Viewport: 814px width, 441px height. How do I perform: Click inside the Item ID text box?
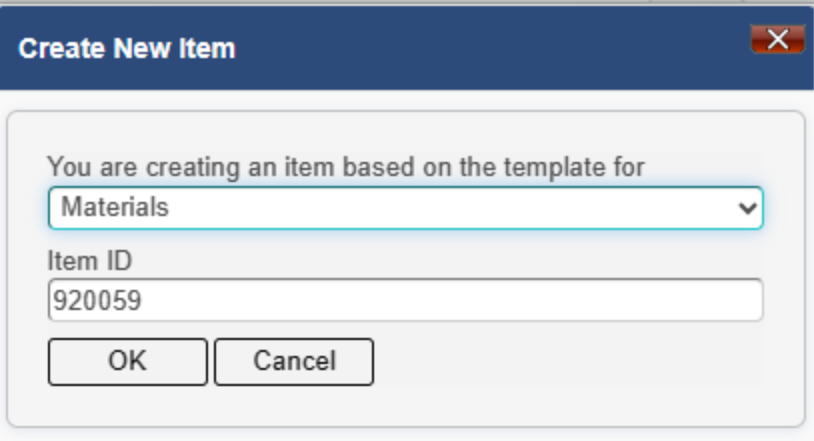coord(405,300)
